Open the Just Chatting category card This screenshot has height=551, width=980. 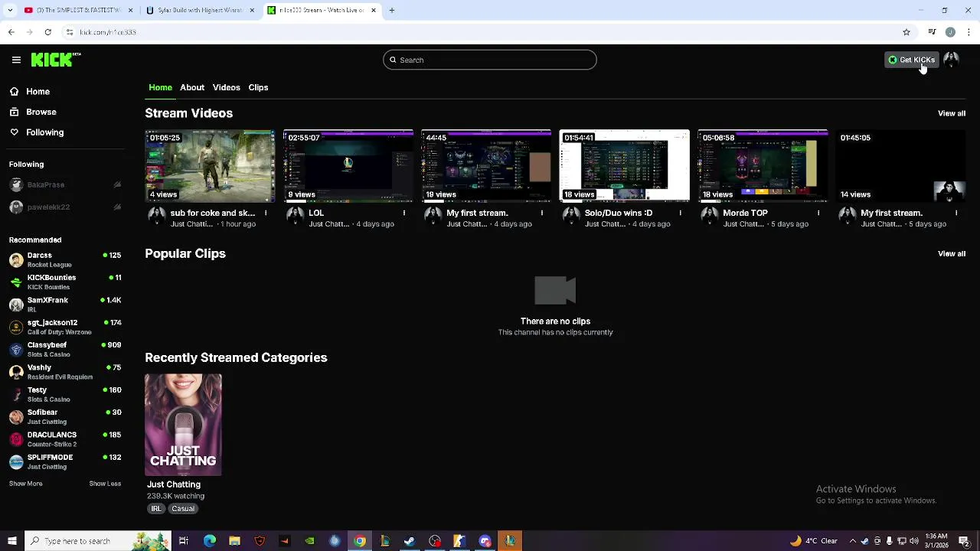tap(183, 425)
